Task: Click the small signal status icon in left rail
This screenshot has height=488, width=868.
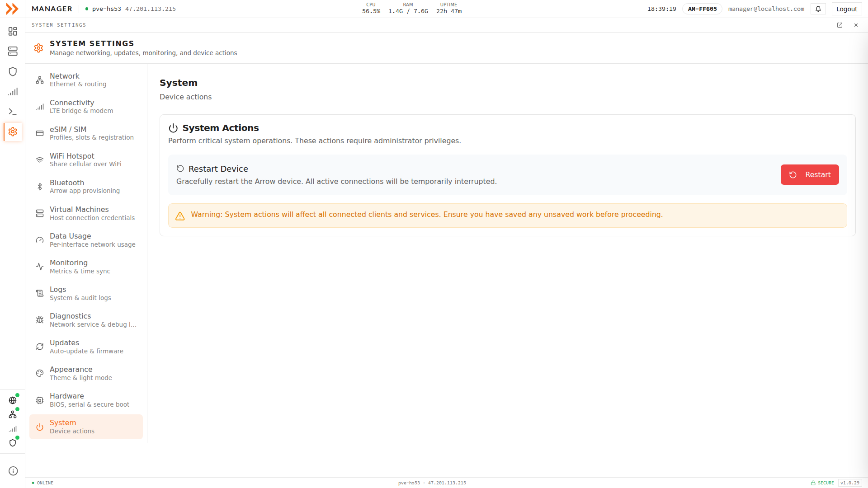Action: tap(13, 429)
